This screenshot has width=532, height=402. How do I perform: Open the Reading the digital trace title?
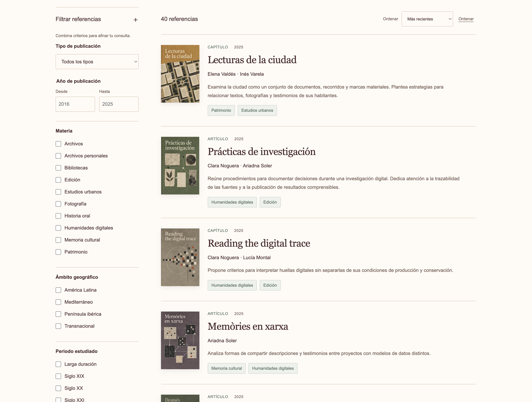click(259, 243)
